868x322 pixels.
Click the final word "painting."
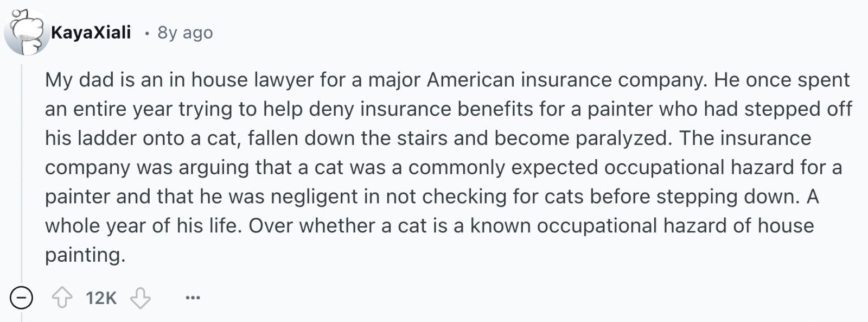(x=85, y=255)
